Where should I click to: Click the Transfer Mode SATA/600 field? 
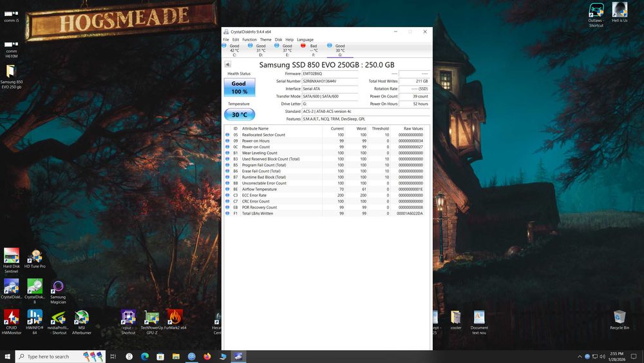(x=330, y=96)
